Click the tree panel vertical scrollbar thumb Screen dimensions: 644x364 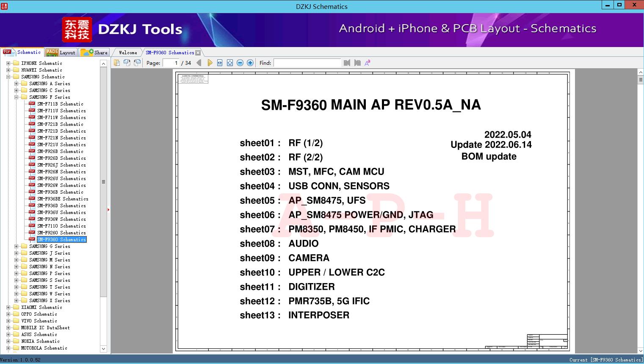[103, 182]
